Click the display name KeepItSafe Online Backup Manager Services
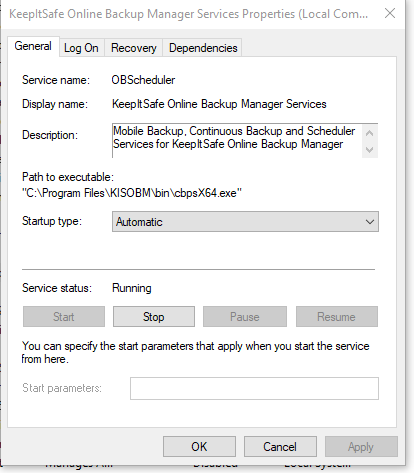 [219, 104]
